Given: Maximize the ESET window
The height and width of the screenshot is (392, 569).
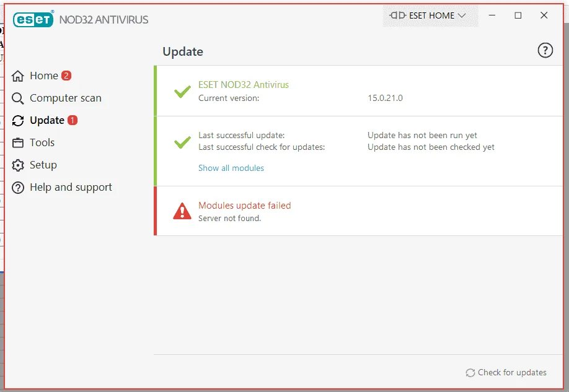Looking at the screenshot, I should pos(518,15).
